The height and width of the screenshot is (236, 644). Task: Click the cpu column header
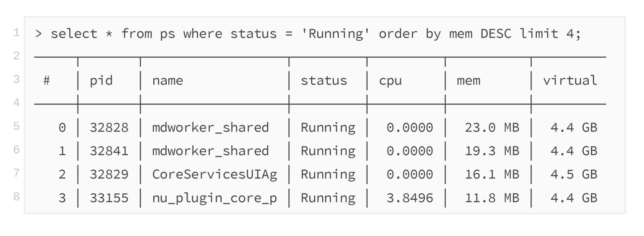coord(390,81)
